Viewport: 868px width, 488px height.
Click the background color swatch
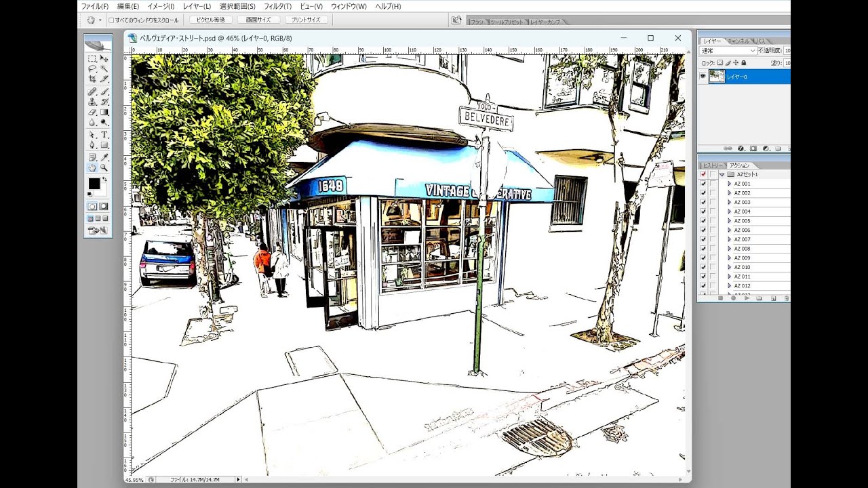(103, 191)
